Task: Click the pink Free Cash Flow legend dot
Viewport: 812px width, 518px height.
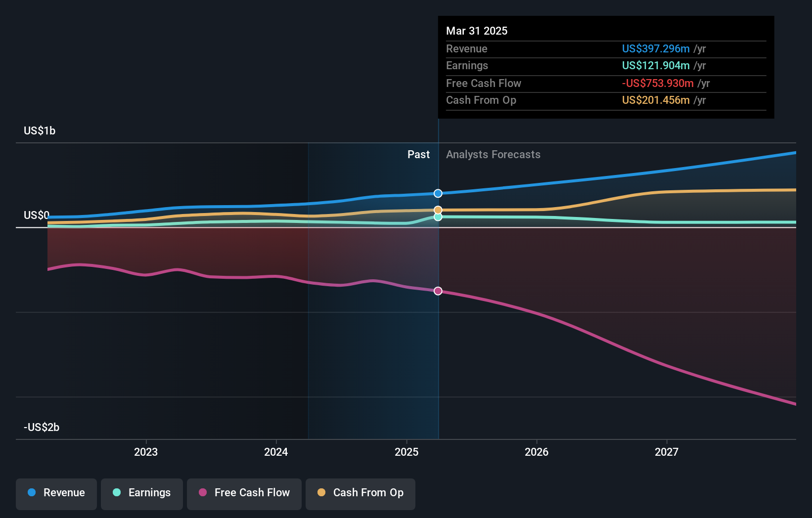Action: point(203,492)
